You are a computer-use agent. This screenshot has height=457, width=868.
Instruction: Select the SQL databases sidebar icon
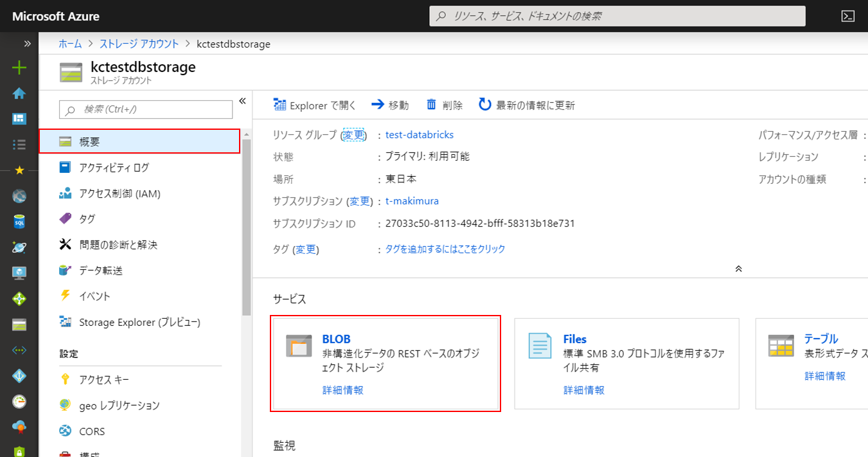[x=19, y=222]
